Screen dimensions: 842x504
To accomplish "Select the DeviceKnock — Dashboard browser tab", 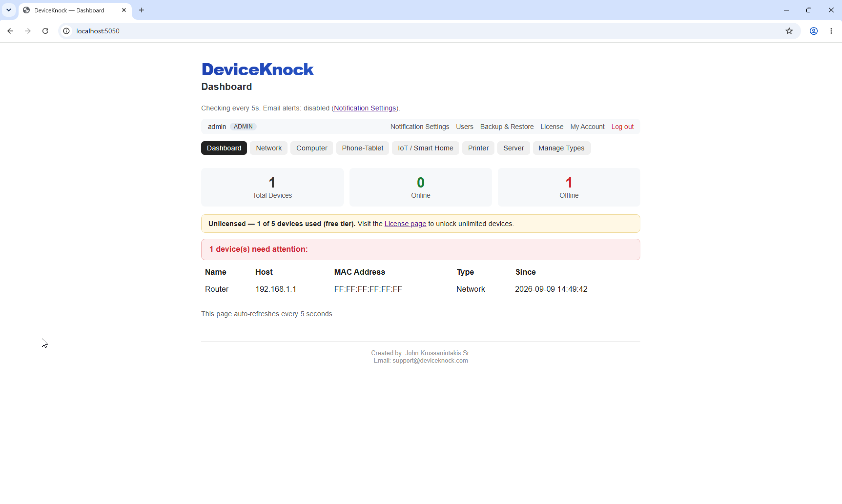I will [x=75, y=10].
